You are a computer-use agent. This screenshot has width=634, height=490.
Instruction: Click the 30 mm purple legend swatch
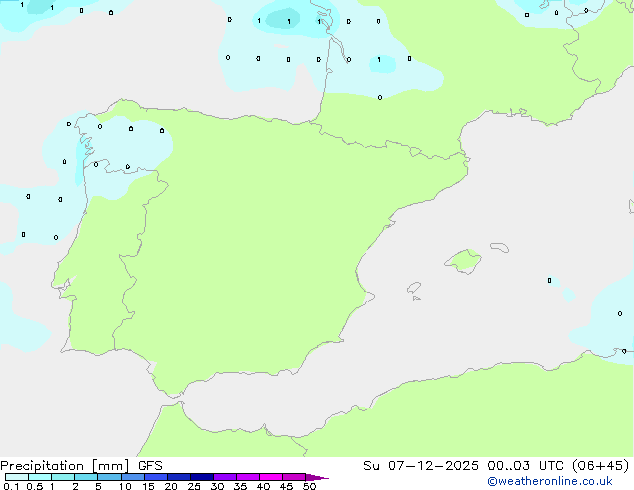[x=225, y=477]
